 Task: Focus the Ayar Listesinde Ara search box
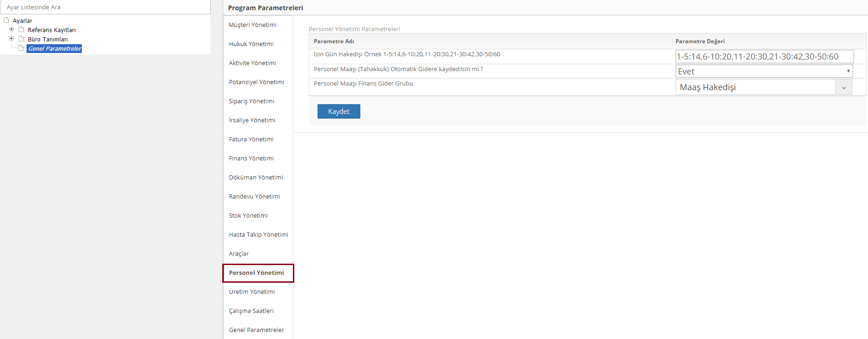click(x=105, y=7)
